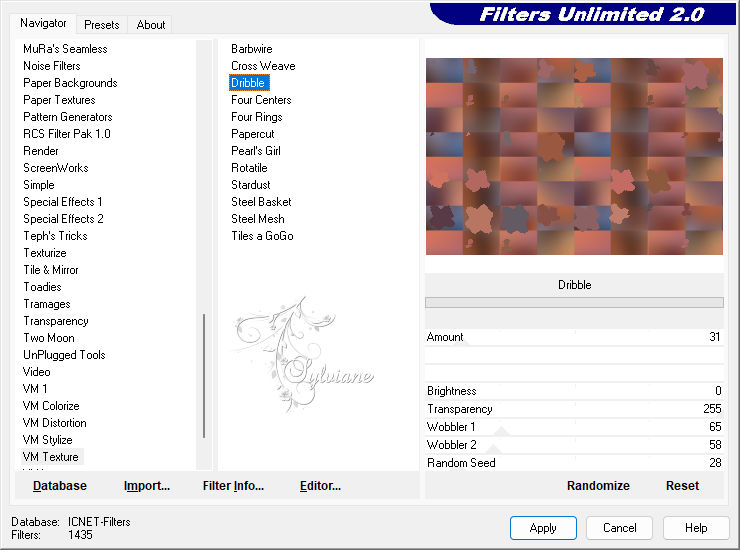Select RCS Filter Pak 1.0 category
Viewport: 740px width, 550px height.
pos(67,134)
